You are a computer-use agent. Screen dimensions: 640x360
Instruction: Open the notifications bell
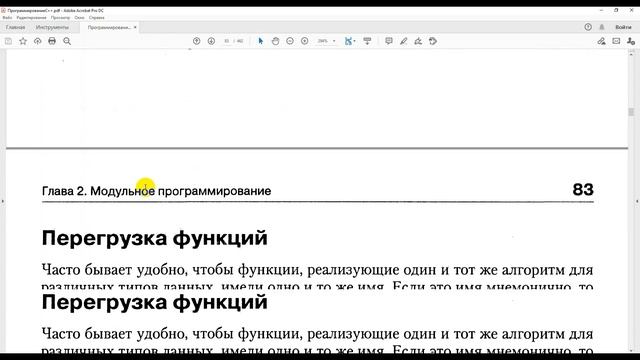[x=602, y=27]
